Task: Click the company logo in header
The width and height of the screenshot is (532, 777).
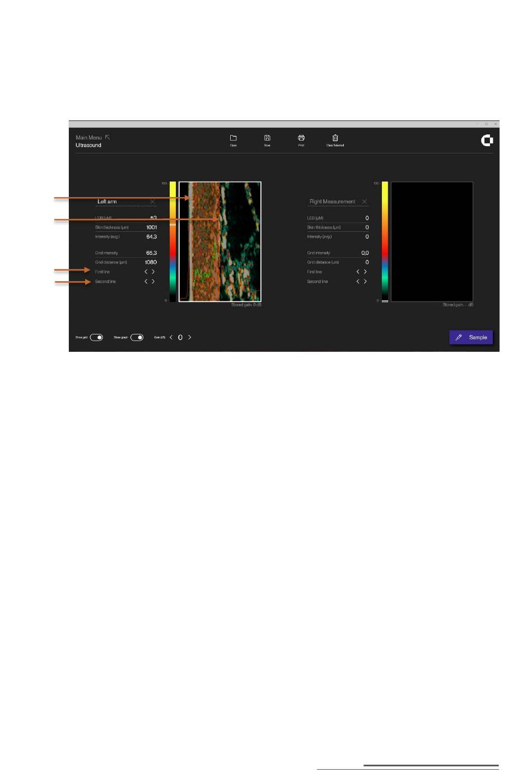Action: click(x=487, y=141)
